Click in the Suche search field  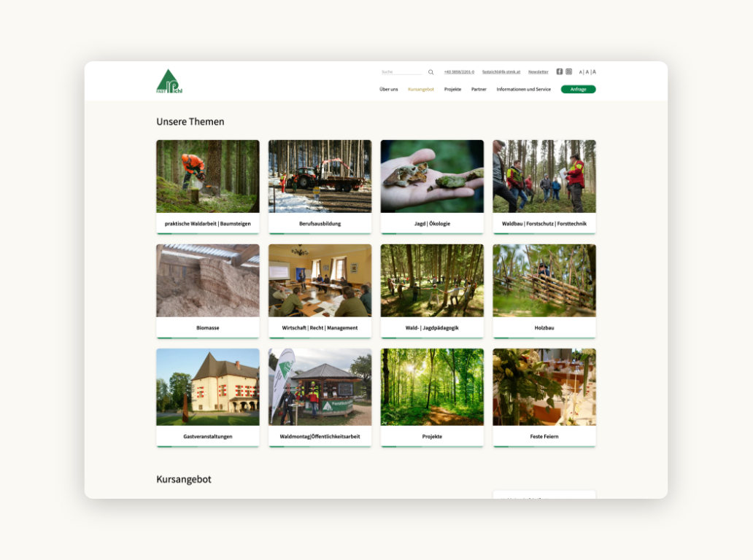click(402, 72)
